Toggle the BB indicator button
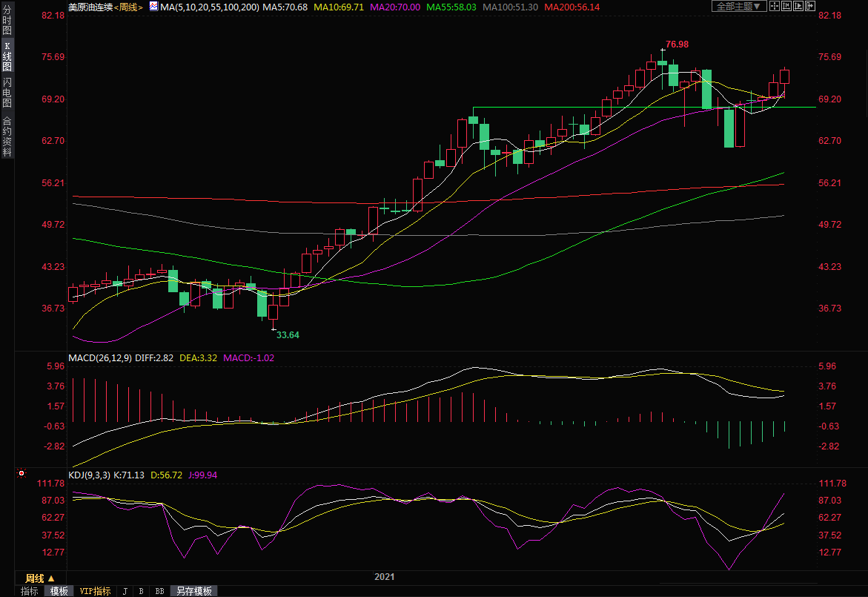This screenshot has width=868, height=597. [x=159, y=591]
